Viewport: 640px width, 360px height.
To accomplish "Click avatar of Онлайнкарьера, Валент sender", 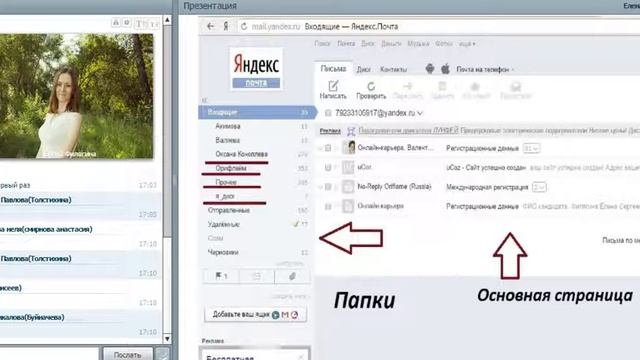I will pyautogui.click(x=348, y=147).
